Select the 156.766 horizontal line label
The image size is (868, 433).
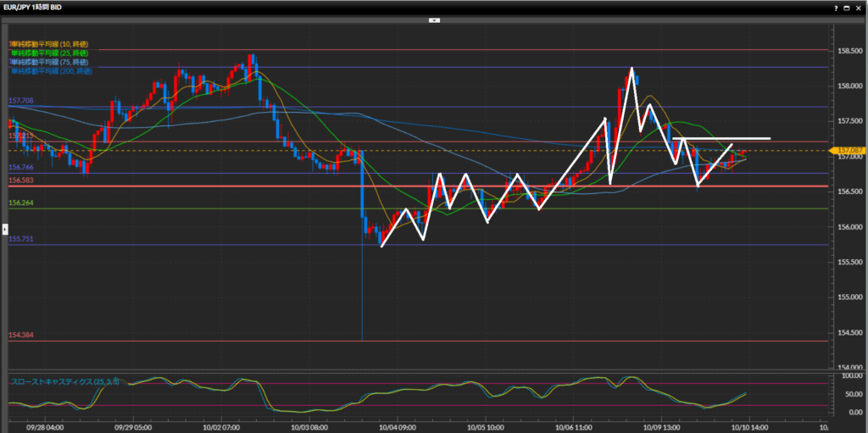(21, 168)
